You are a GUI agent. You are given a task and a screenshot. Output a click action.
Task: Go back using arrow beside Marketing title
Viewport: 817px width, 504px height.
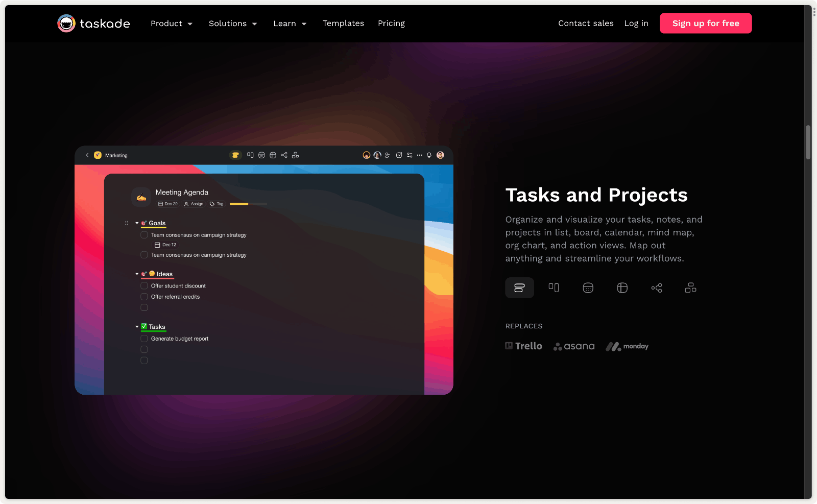click(x=87, y=155)
